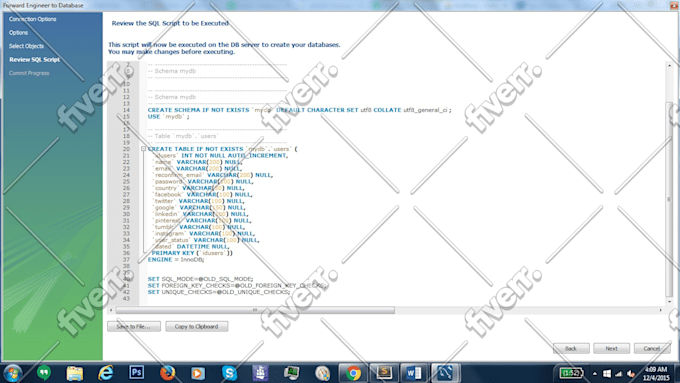Click the SET SQL_MODE=@OLD_SQL_MODE line
This screenshot has height=383, width=680.
tap(200, 279)
